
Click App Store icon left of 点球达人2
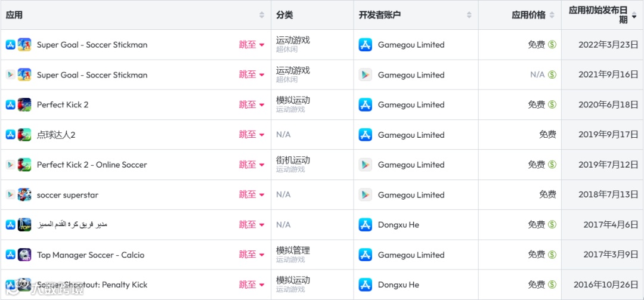pyautogui.click(x=11, y=135)
